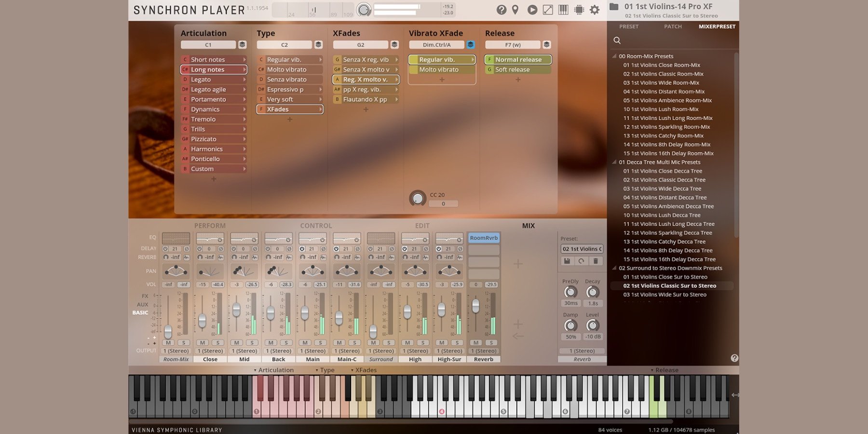Switch to the PATCH tab
Image resolution: width=868 pixels, height=434 pixels.
tap(673, 27)
